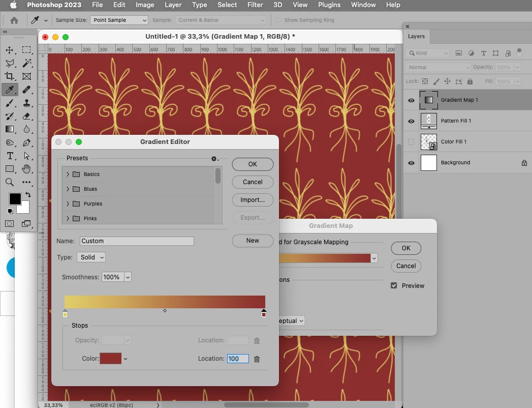Select the Eraser tool

[x=26, y=116]
